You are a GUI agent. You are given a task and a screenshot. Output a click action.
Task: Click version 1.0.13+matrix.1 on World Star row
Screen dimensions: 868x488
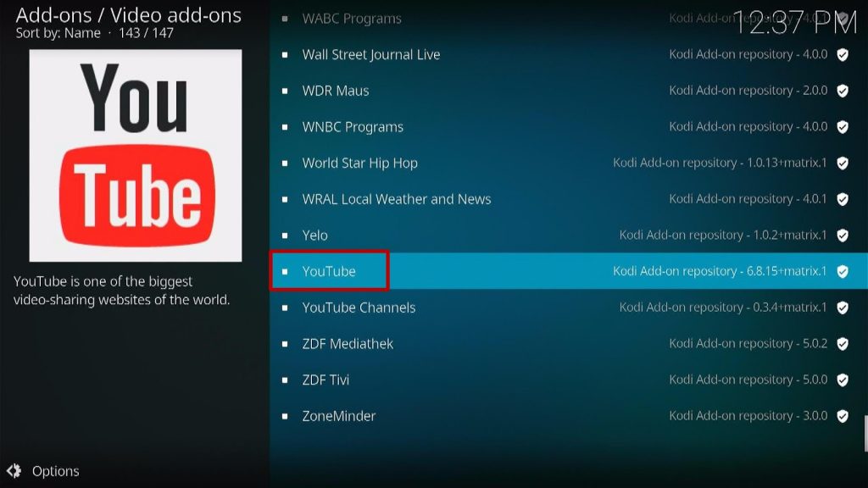coord(787,163)
